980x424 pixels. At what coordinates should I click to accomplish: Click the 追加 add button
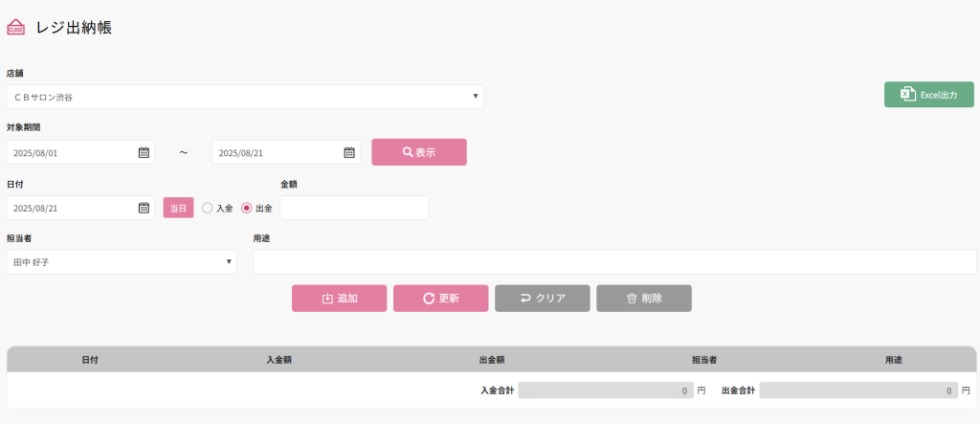point(339,299)
